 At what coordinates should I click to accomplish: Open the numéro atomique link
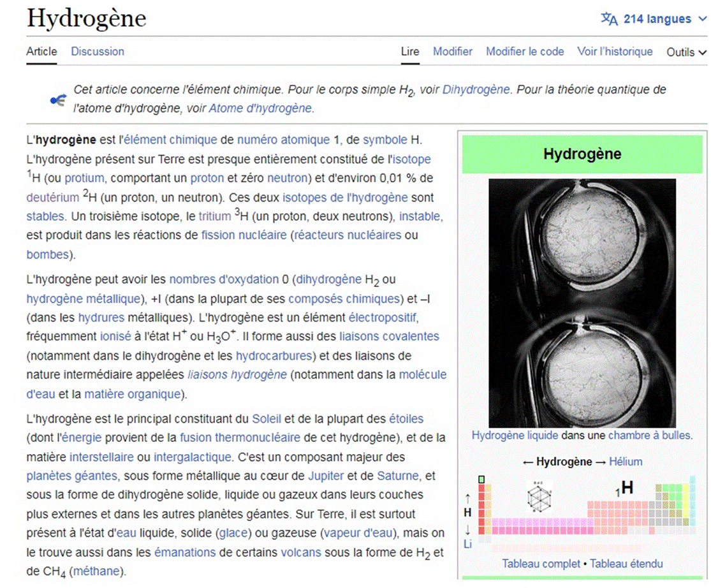pyautogui.click(x=283, y=140)
